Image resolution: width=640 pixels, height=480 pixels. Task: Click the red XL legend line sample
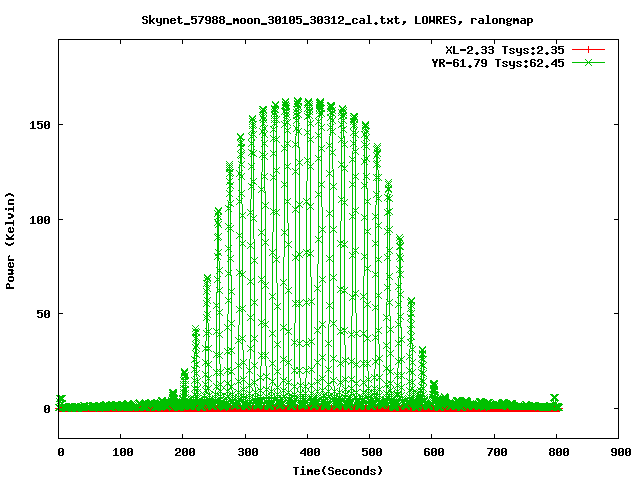[588, 50]
